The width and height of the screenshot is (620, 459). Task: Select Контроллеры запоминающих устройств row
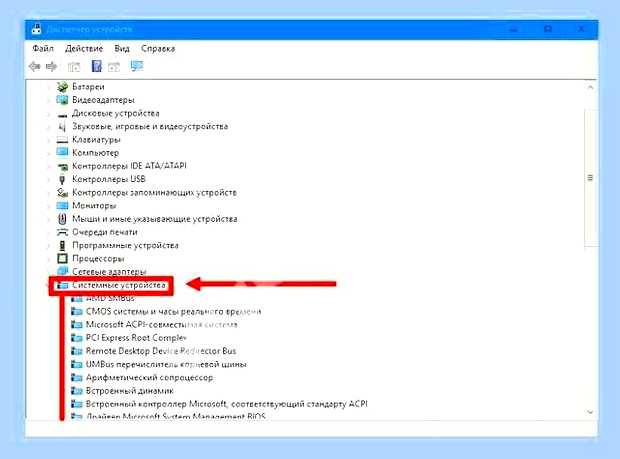pos(154,193)
